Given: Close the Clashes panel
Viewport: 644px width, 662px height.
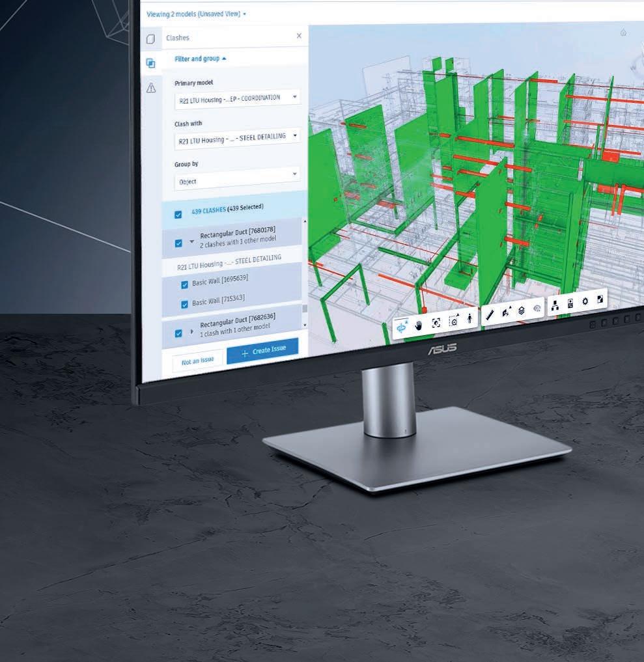Looking at the screenshot, I should [299, 36].
